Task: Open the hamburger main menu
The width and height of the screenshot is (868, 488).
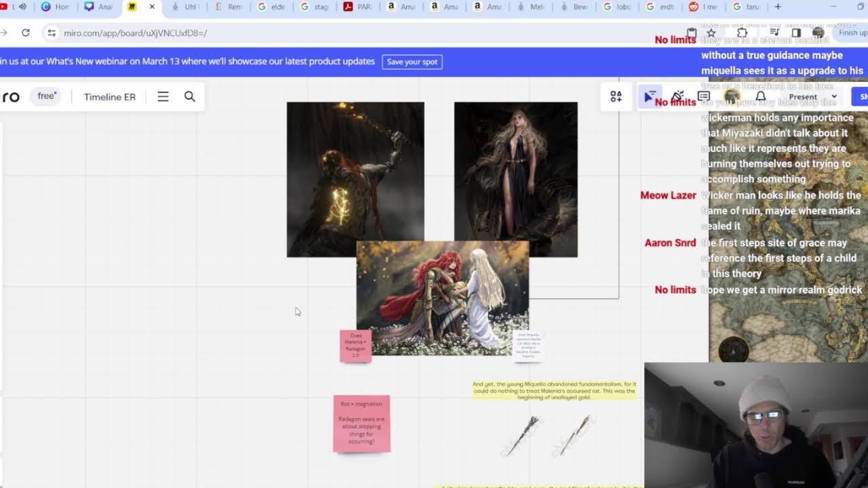Action: pos(163,97)
